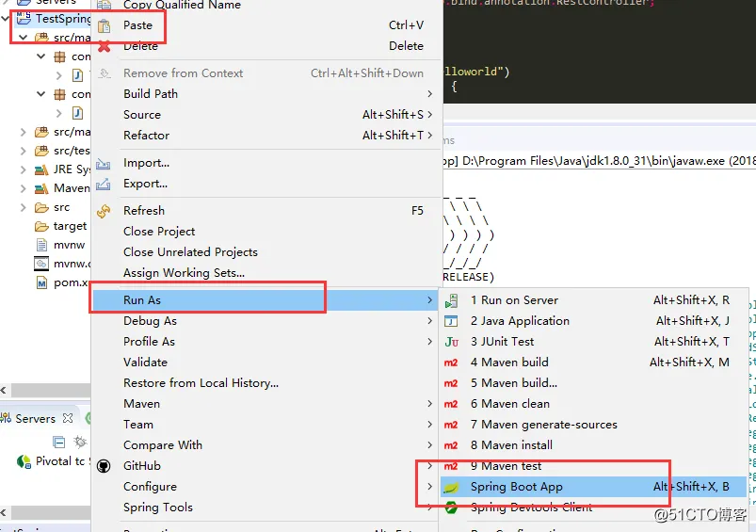Click the Refresh arrows icon
Viewport: 756px width, 532px height.
pyautogui.click(x=104, y=211)
